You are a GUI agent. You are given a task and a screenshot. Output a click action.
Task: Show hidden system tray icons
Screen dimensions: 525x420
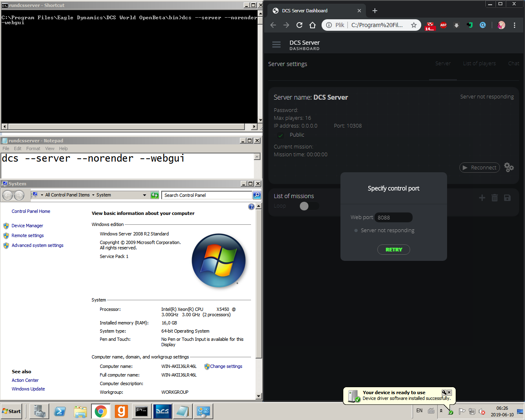(441, 411)
